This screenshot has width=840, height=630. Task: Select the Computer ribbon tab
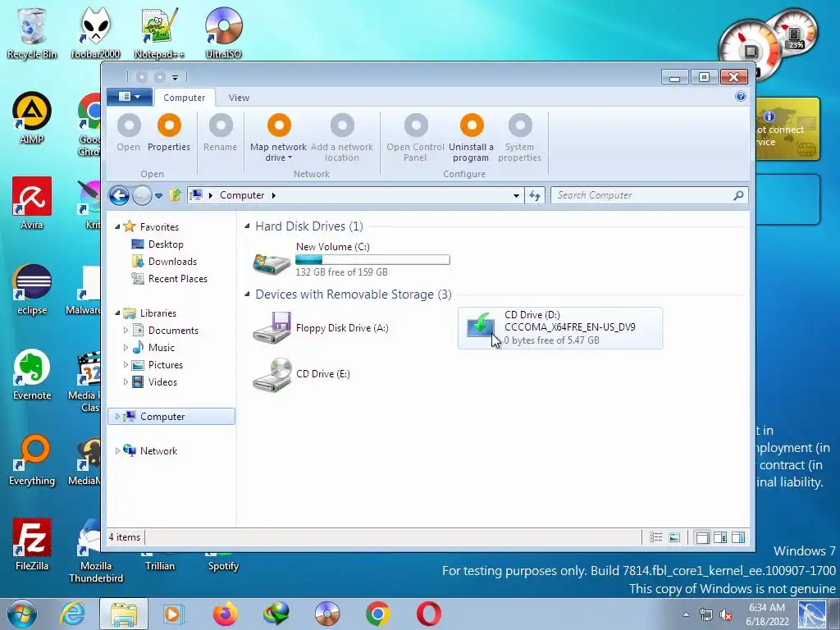point(185,98)
